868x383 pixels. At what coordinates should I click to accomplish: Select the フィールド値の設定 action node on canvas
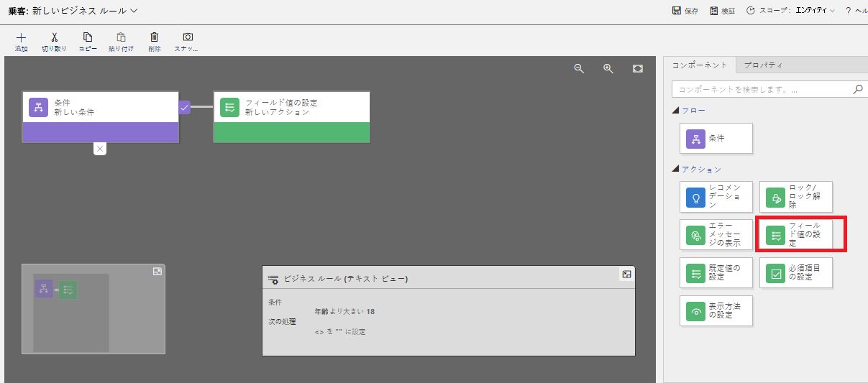[292, 116]
